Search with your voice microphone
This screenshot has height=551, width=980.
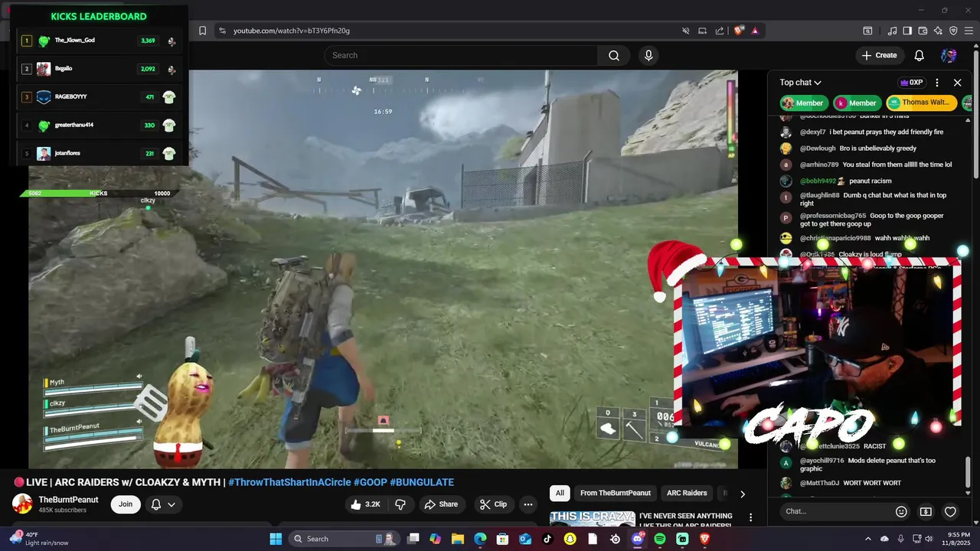point(648,55)
